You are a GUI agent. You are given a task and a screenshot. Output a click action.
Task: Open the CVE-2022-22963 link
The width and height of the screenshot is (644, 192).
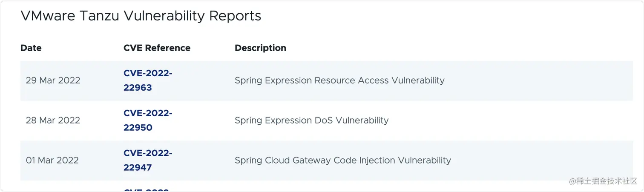147,80
